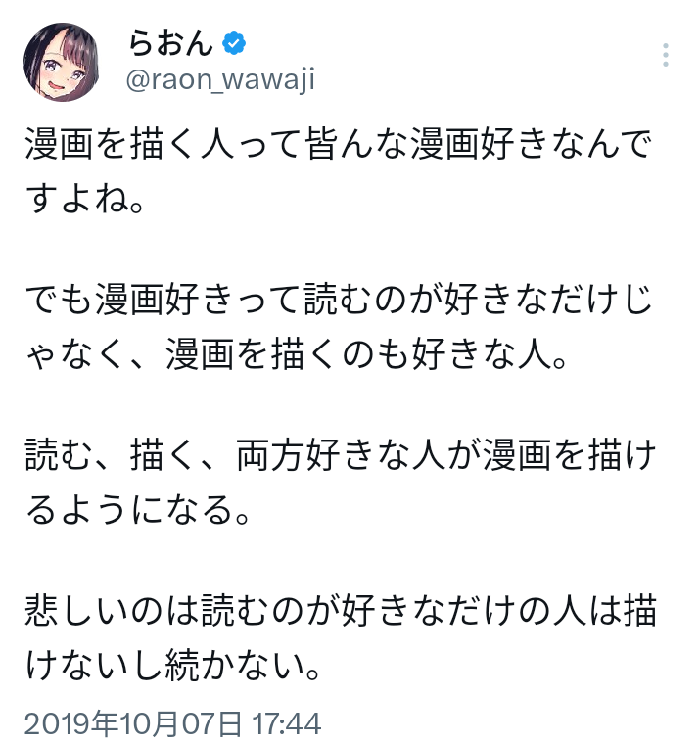
Task: Click the time 17:44 in the timestamp
Action: 286,724
